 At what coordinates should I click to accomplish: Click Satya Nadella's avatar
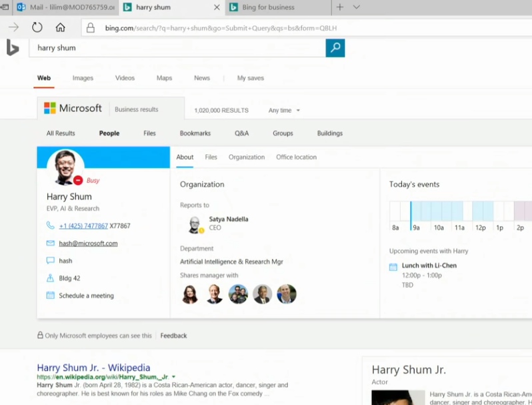pos(195,224)
